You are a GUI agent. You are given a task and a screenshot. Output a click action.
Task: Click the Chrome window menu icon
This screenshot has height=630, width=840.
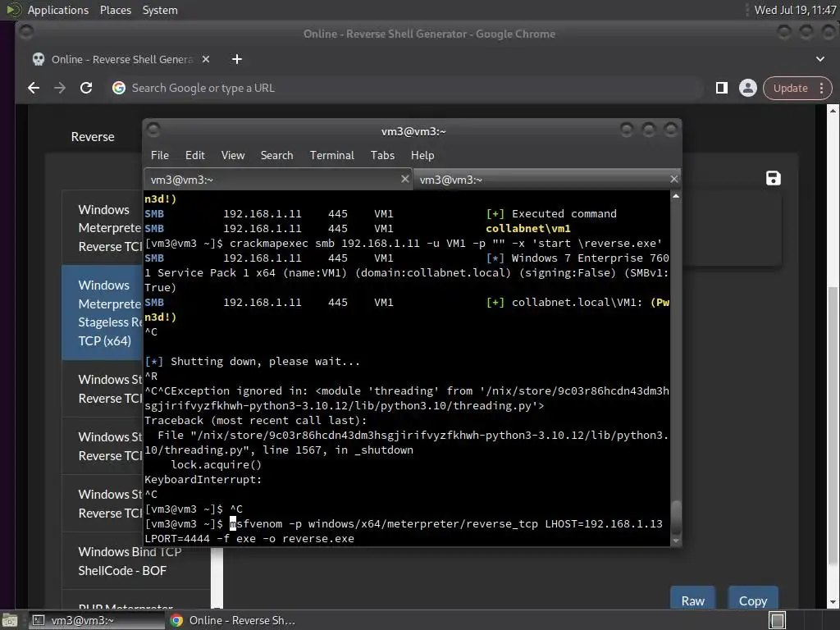[x=25, y=33]
